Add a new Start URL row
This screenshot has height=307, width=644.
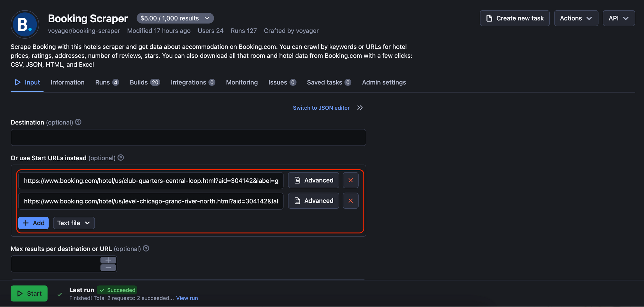33,223
